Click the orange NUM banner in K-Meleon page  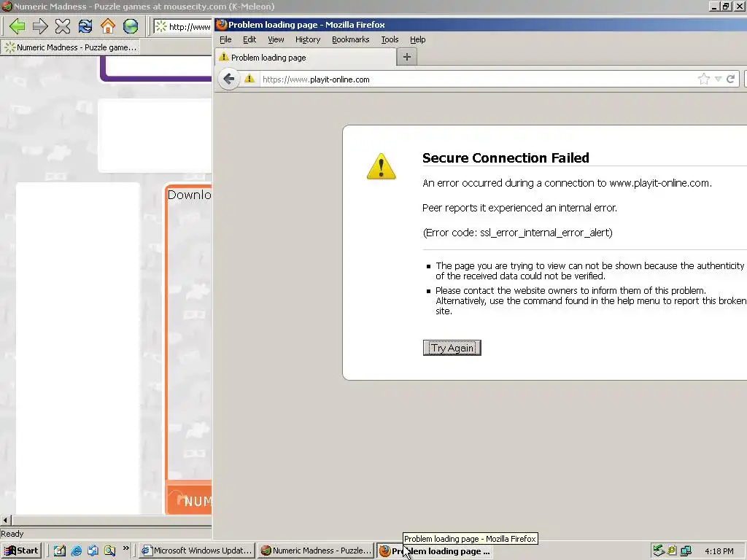pos(189,499)
